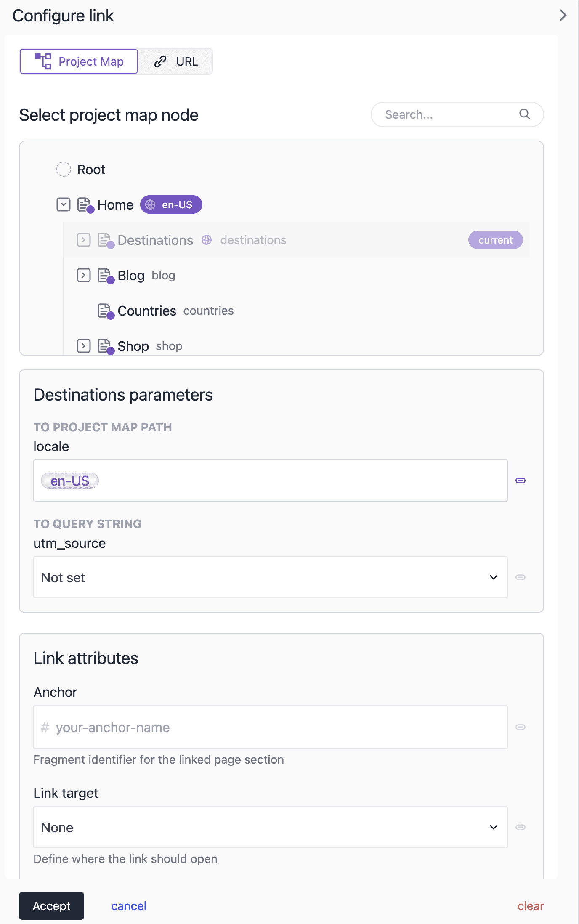The height and width of the screenshot is (924, 579).
Task: Click the locale dynamic token link icon
Action: 521,481
